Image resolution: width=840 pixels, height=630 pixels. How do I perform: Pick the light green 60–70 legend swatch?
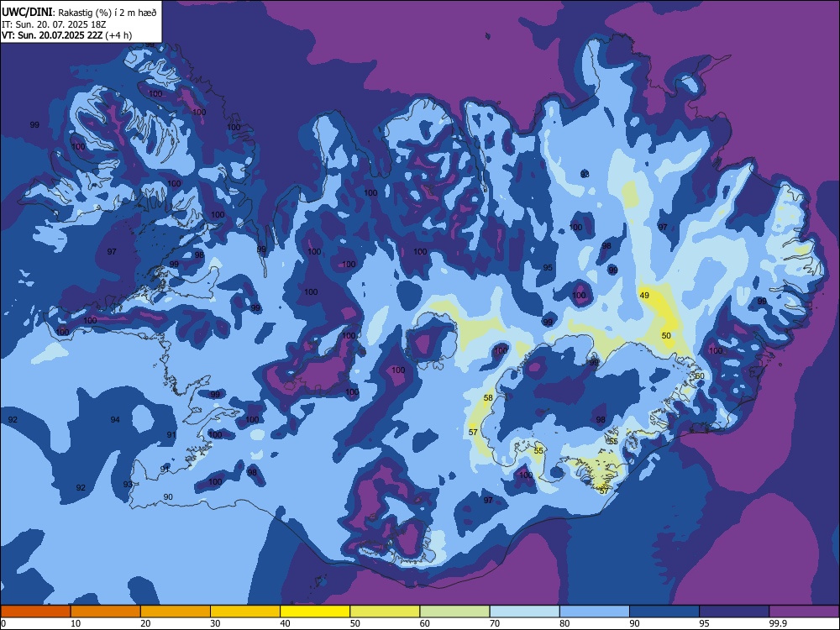[x=454, y=612]
